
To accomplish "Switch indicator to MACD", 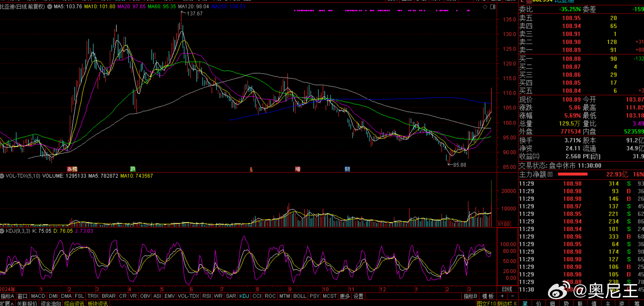I will pos(38,296).
